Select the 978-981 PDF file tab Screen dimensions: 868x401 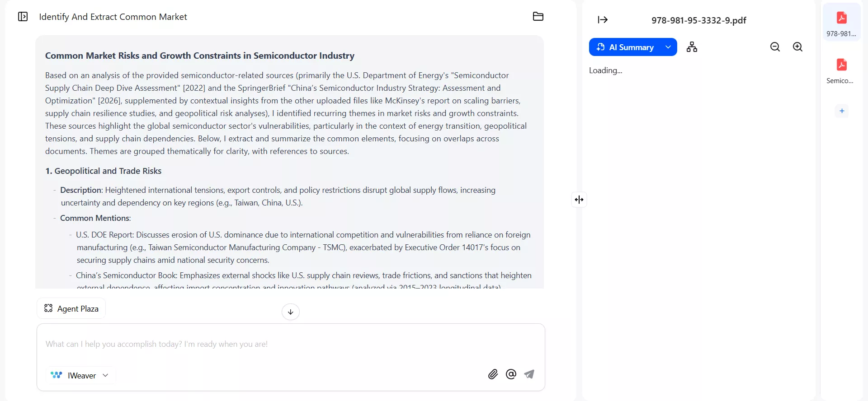(x=841, y=23)
